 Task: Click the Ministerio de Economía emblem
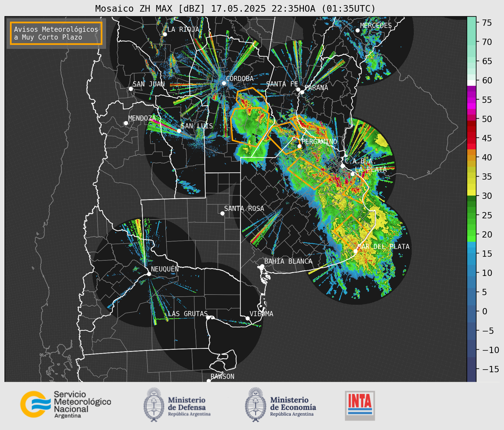[255, 404]
